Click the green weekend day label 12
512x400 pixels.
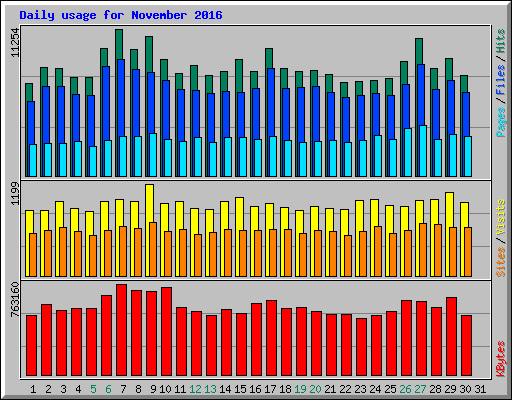pyautogui.click(x=195, y=389)
